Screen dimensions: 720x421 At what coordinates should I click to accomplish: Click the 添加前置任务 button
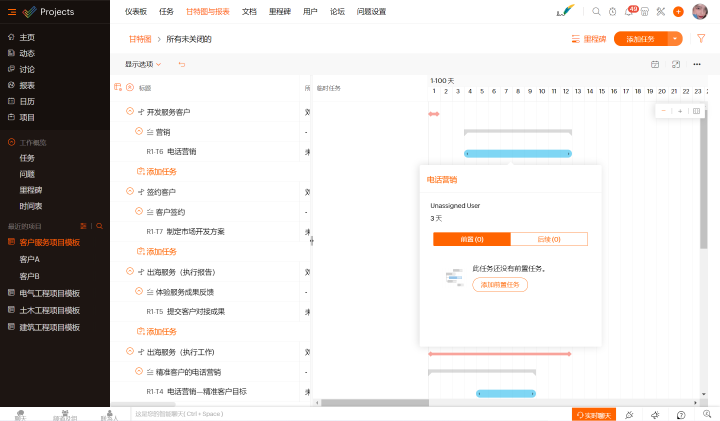pos(500,285)
